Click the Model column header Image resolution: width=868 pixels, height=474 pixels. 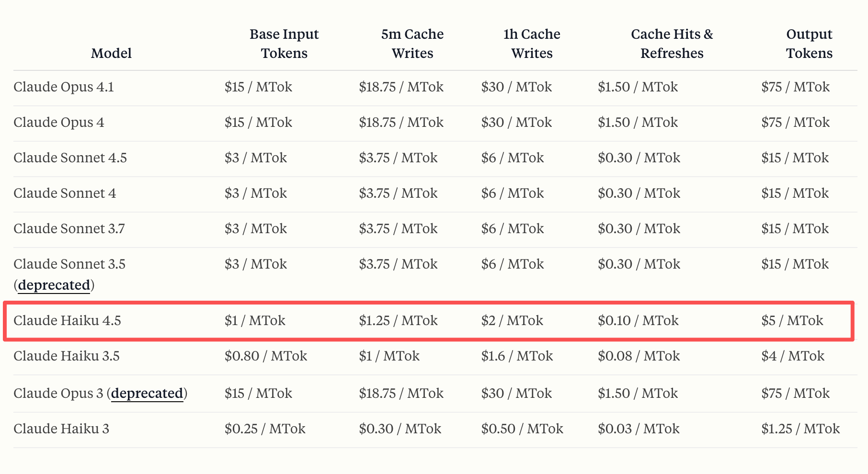[x=111, y=53]
